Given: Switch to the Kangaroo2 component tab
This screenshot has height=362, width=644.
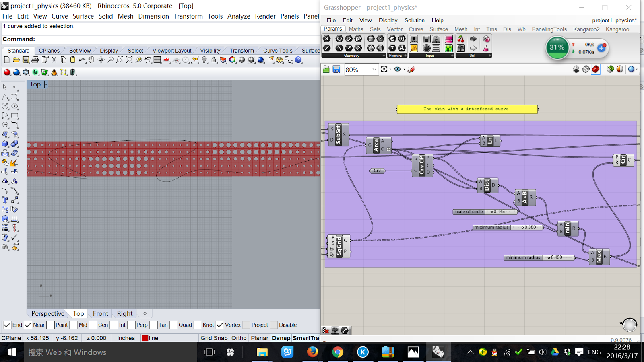Looking at the screenshot, I should 586,29.
